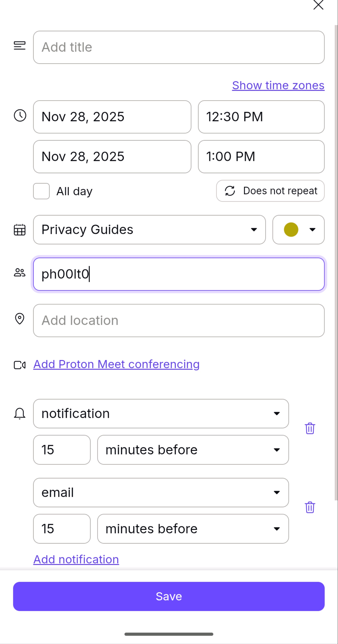Add Proton Meet conferencing to event
The height and width of the screenshot is (644, 338).
click(116, 364)
